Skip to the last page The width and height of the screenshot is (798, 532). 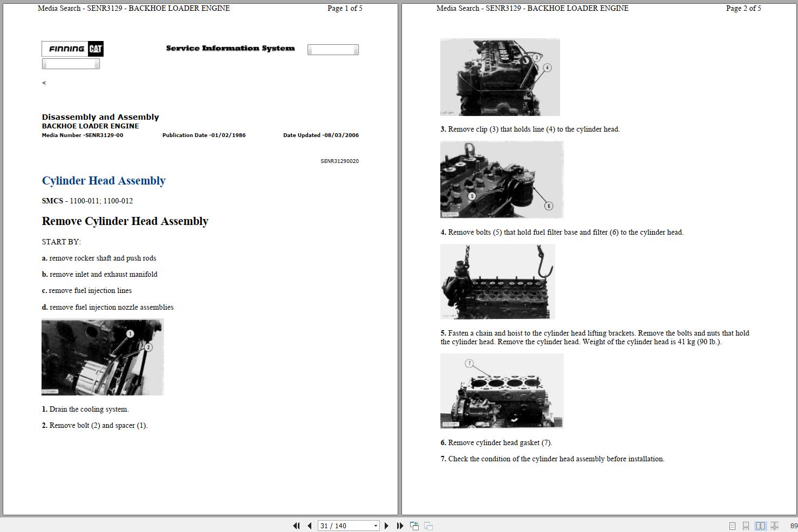400,525
